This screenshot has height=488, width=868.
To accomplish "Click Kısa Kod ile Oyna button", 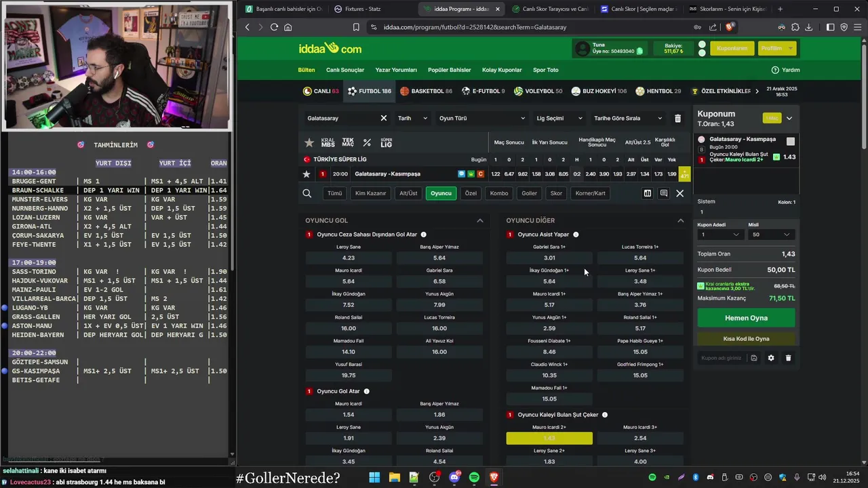I will (746, 339).
